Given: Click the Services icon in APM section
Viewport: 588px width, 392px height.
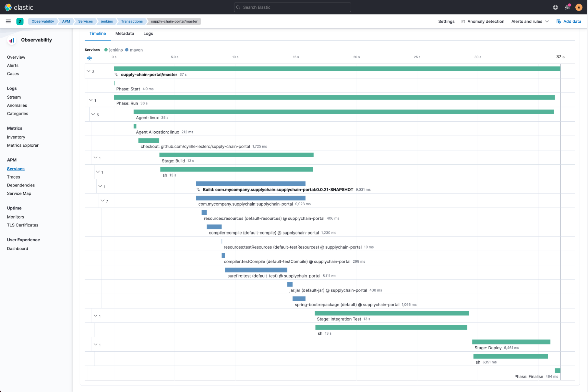Looking at the screenshot, I should pos(16,168).
